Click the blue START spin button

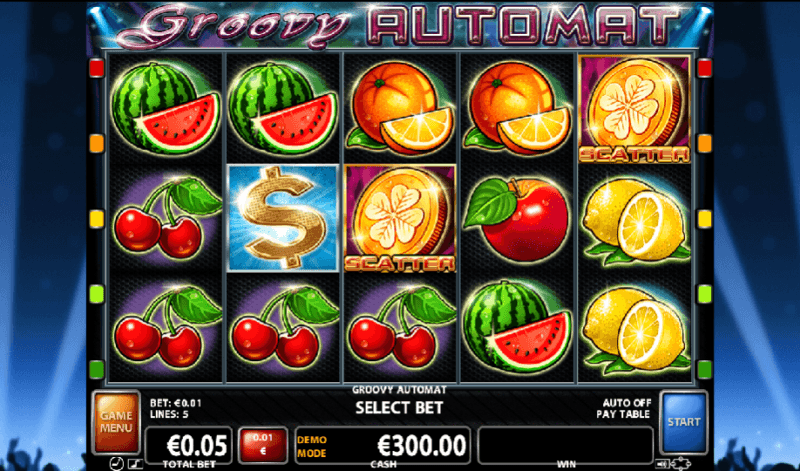coord(684,422)
